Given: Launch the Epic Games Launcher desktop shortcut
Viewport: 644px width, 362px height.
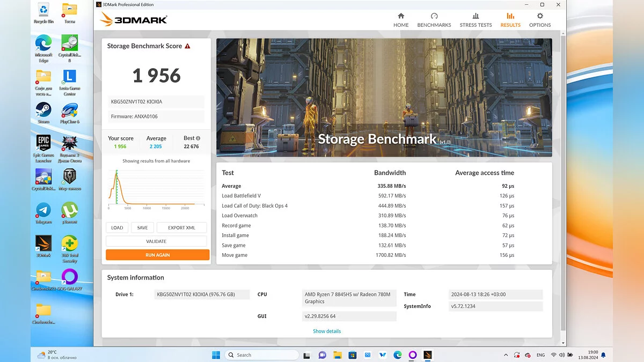Looking at the screenshot, I should point(43,146).
